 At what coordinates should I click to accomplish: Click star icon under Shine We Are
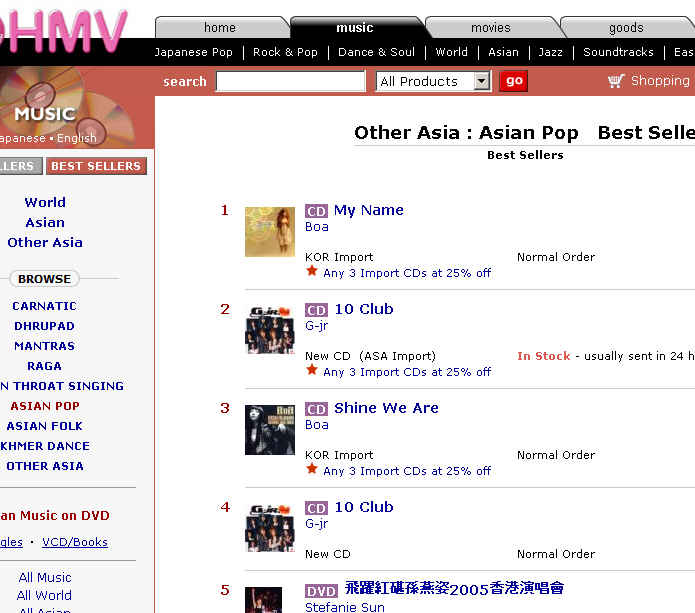(x=312, y=469)
